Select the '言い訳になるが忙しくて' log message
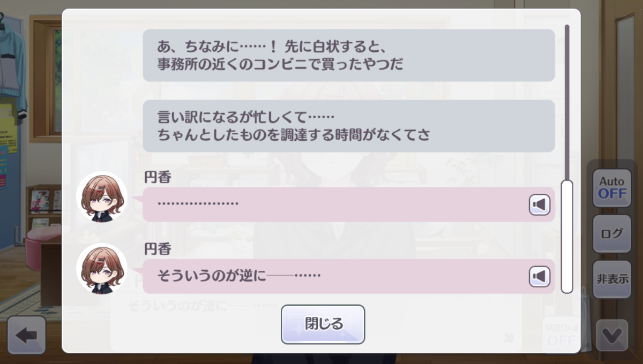The image size is (643, 364). point(349,126)
